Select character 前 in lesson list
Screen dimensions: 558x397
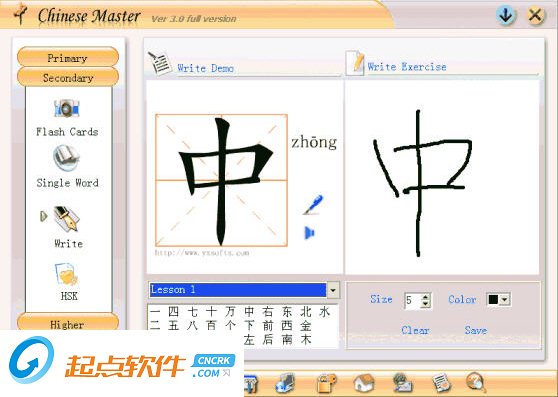(268, 325)
